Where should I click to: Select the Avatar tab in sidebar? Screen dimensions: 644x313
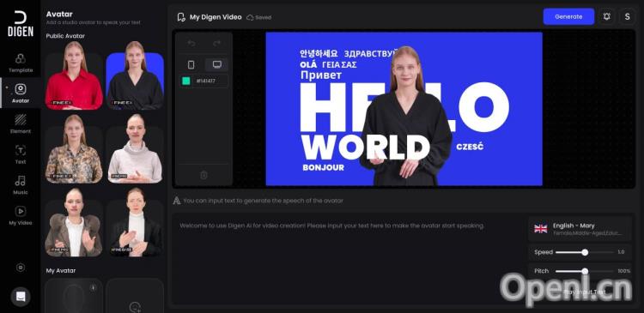(x=21, y=93)
